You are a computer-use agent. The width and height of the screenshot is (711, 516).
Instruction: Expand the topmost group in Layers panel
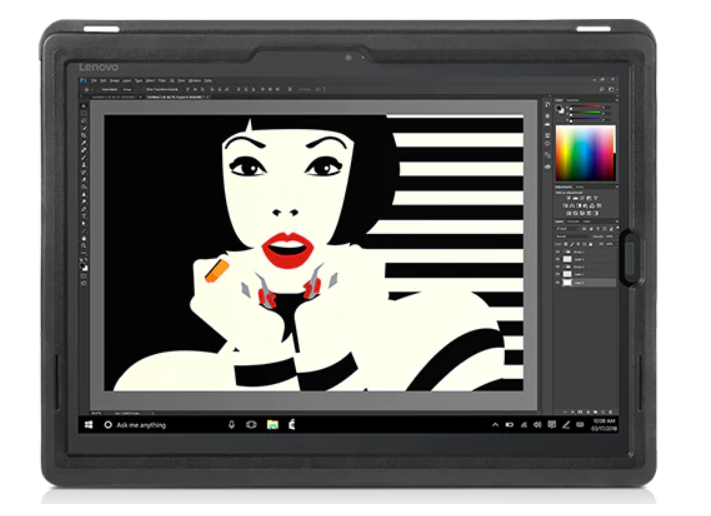pyautogui.click(x=564, y=252)
